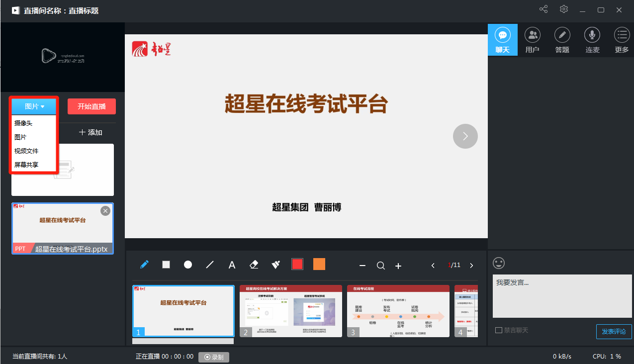This screenshot has height=364, width=634.
Task: Select the rectangle shape tool
Action: click(166, 265)
